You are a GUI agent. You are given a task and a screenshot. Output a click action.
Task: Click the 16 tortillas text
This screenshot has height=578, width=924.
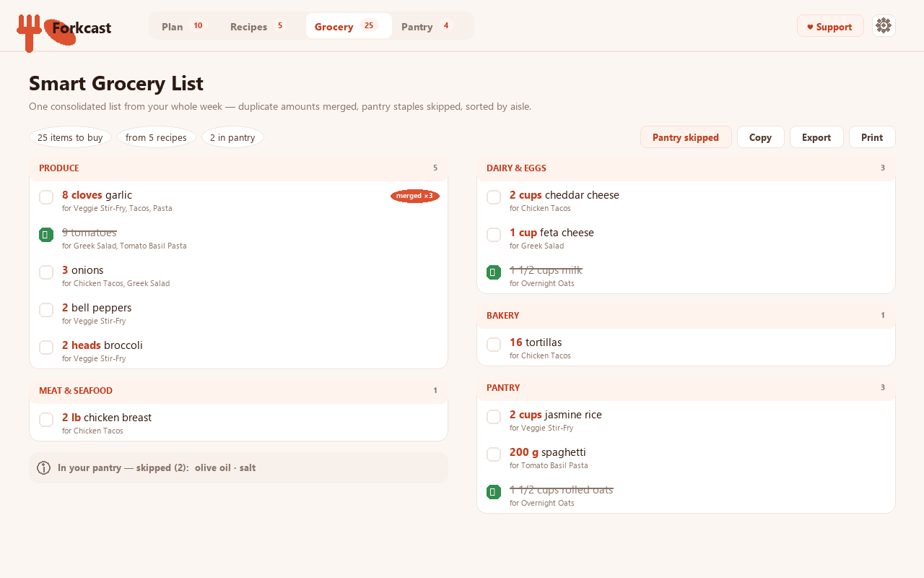[x=536, y=342]
